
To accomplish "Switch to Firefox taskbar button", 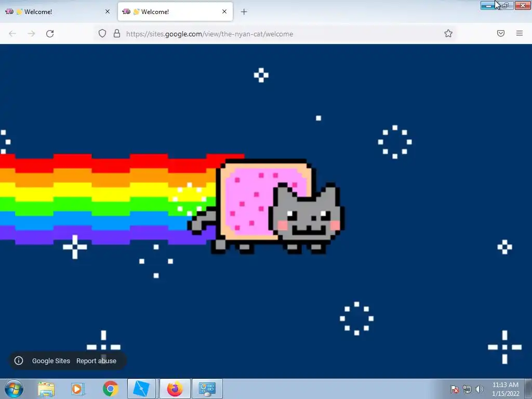I will pyautogui.click(x=175, y=389).
